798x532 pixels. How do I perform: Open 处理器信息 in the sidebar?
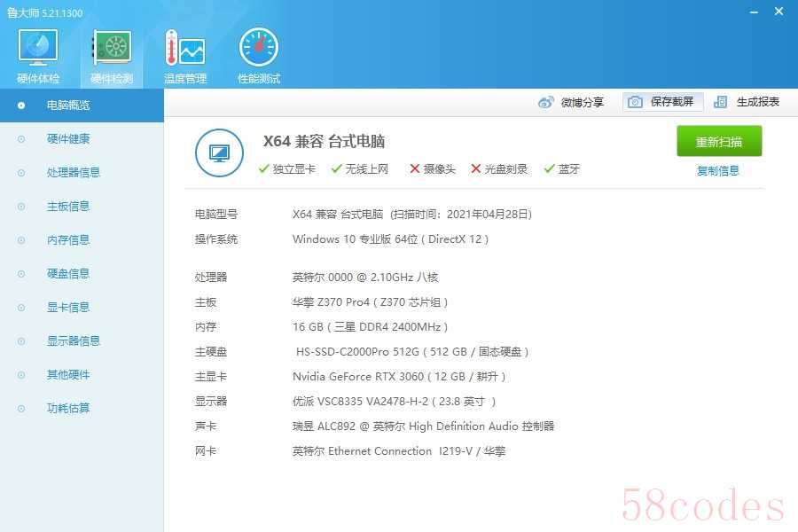(74, 173)
